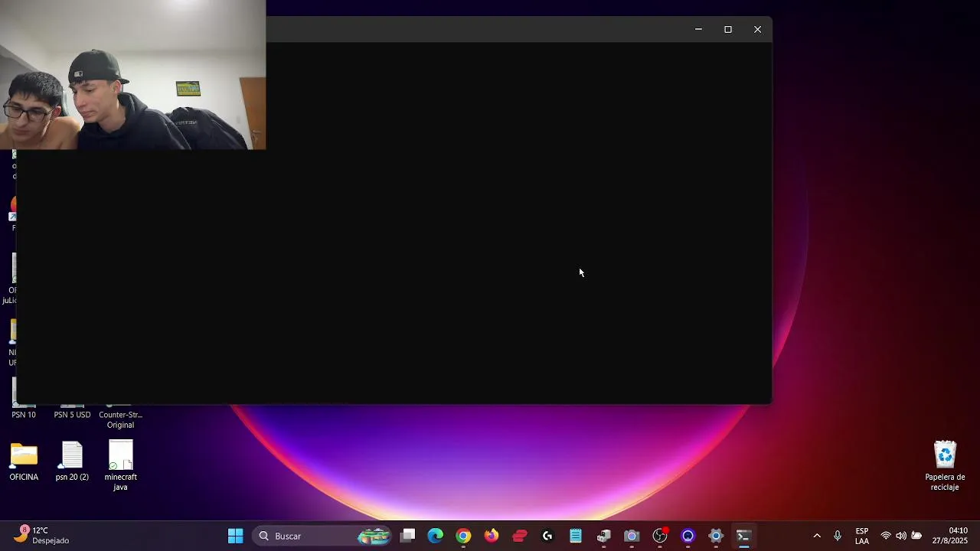Image resolution: width=980 pixels, height=551 pixels.
Task: Select the Papelera de reciclaje icon
Action: 945,465
